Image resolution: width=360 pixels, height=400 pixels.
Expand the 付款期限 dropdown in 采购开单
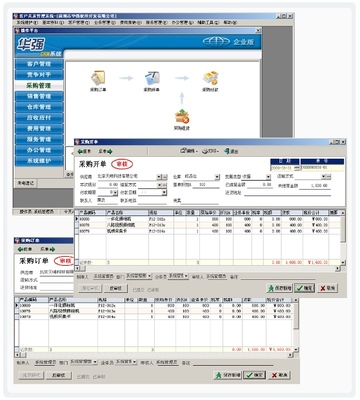coord(115,193)
